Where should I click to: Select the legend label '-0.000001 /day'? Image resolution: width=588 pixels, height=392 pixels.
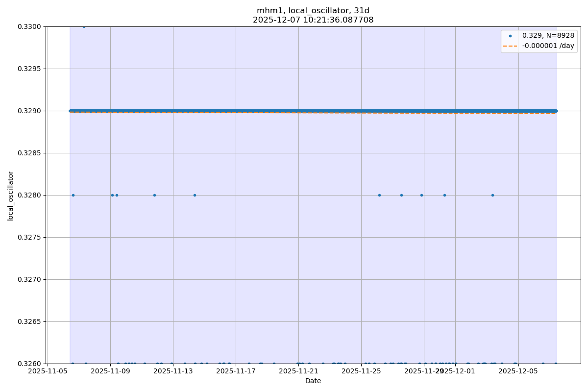548,46
